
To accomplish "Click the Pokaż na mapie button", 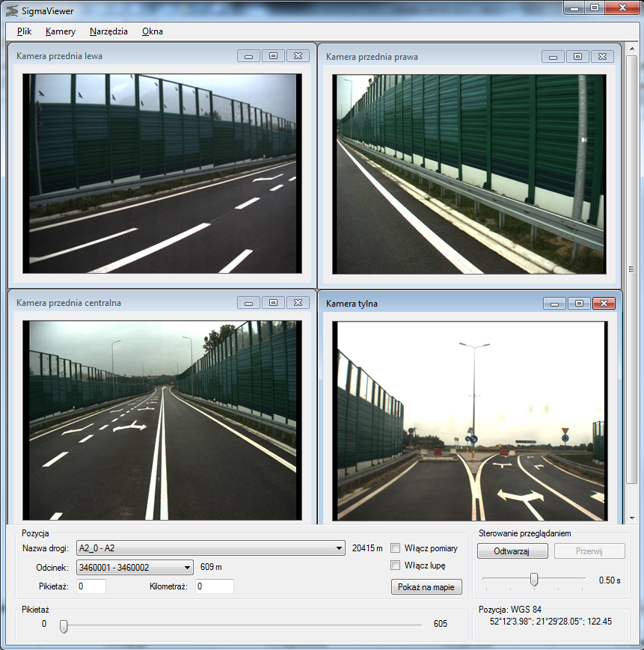I will tap(426, 587).
